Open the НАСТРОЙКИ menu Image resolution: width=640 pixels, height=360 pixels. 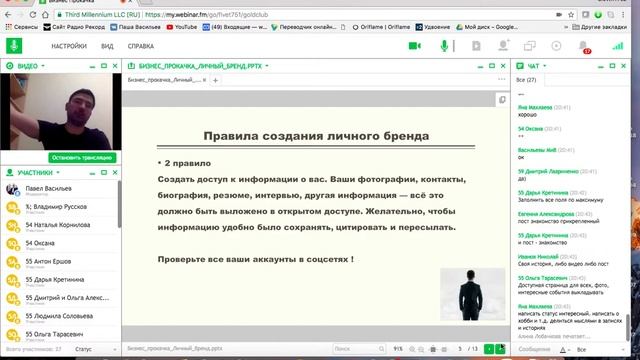click(x=69, y=46)
